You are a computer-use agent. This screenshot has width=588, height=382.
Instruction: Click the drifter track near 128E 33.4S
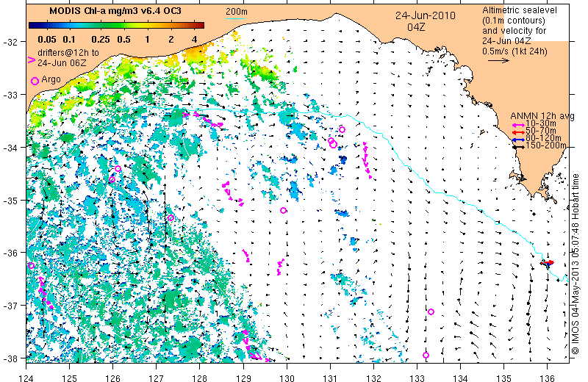(x=204, y=119)
